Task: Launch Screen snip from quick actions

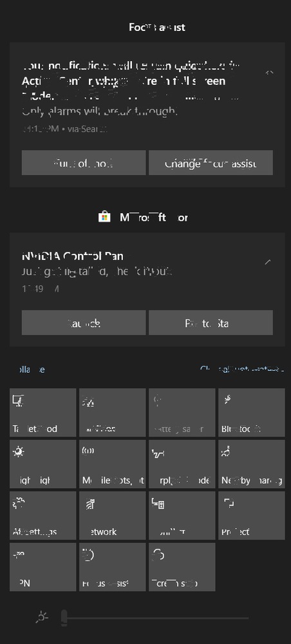Action: pos(182,567)
